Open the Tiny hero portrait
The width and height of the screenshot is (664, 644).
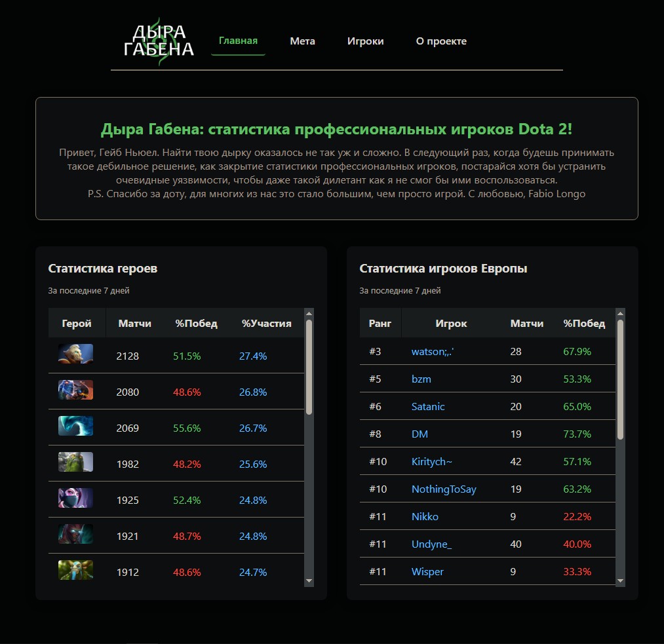pos(75,463)
